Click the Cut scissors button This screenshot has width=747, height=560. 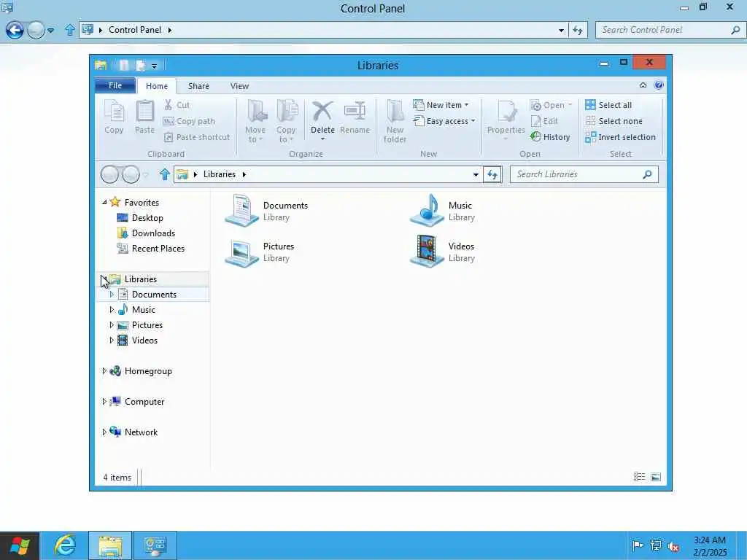(177, 105)
